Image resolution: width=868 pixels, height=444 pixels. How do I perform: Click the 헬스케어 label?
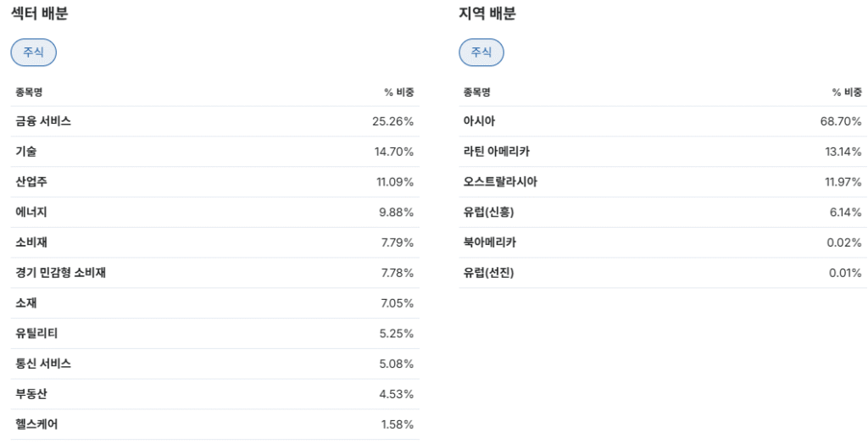point(36,425)
